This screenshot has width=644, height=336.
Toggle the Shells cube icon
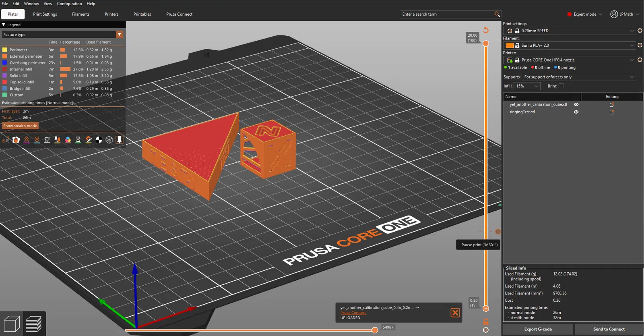click(x=109, y=140)
